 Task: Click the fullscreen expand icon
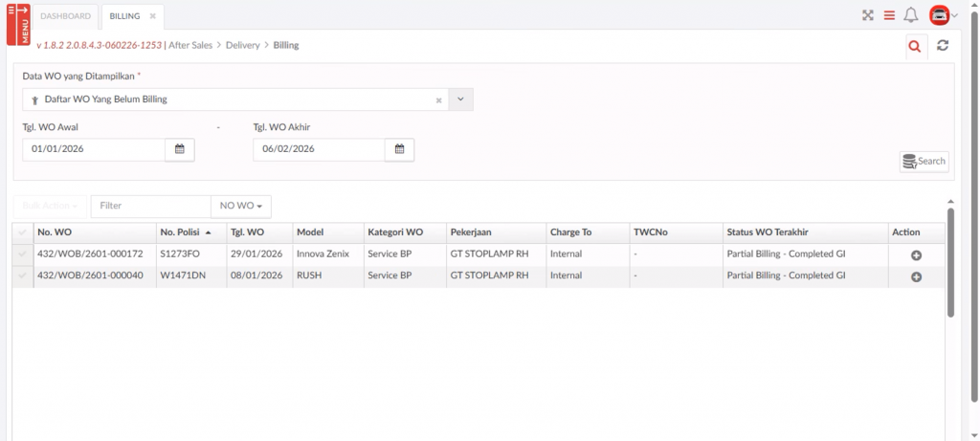click(868, 15)
